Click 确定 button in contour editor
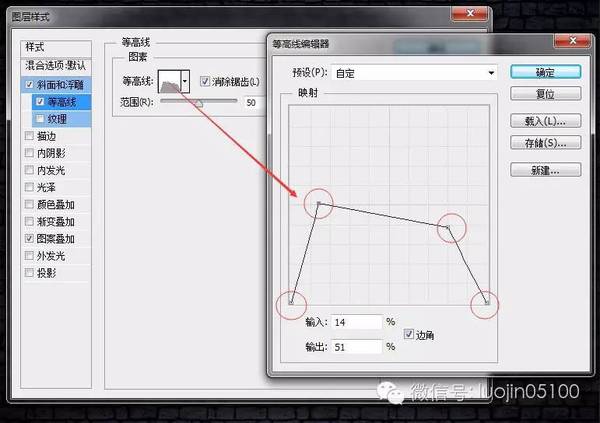The image size is (600, 423). [546, 72]
